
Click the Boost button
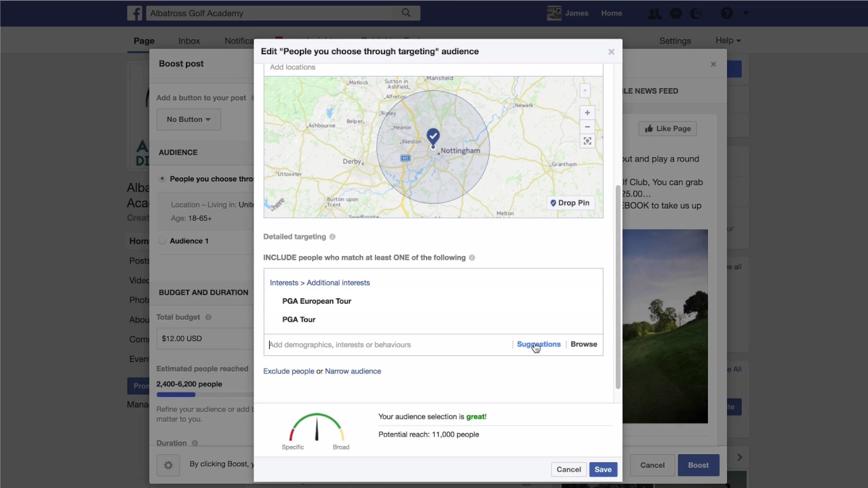698,465
